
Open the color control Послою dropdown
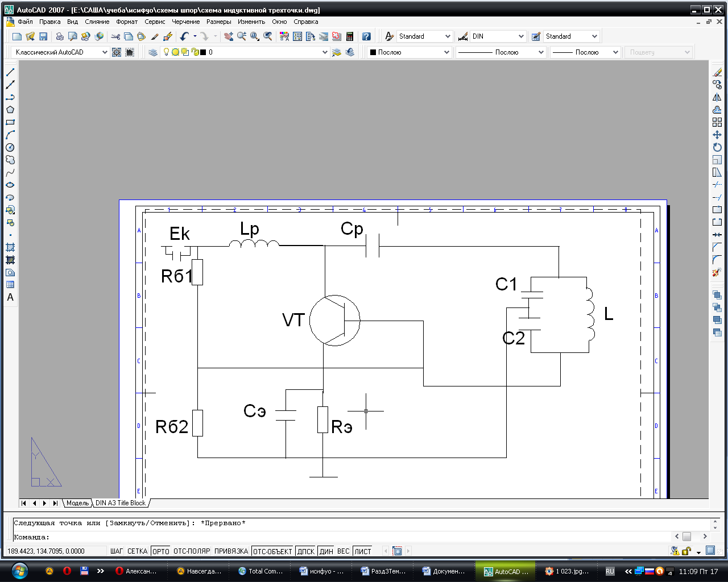[x=446, y=52]
